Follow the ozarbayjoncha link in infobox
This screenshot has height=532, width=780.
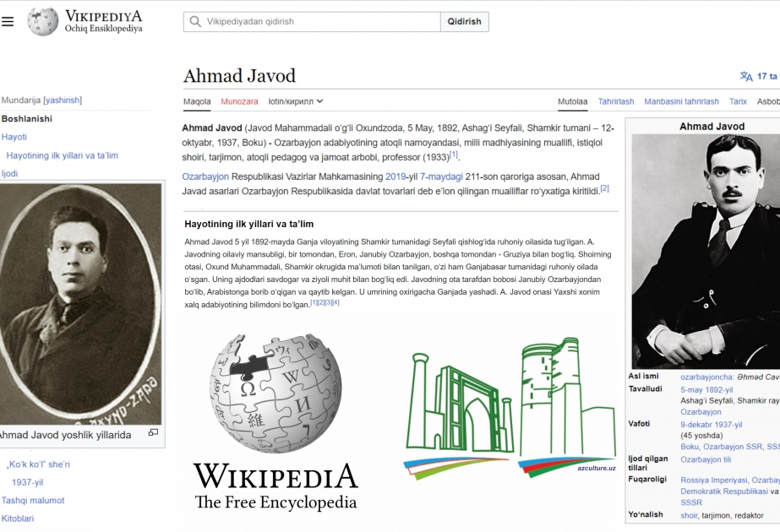click(x=706, y=377)
